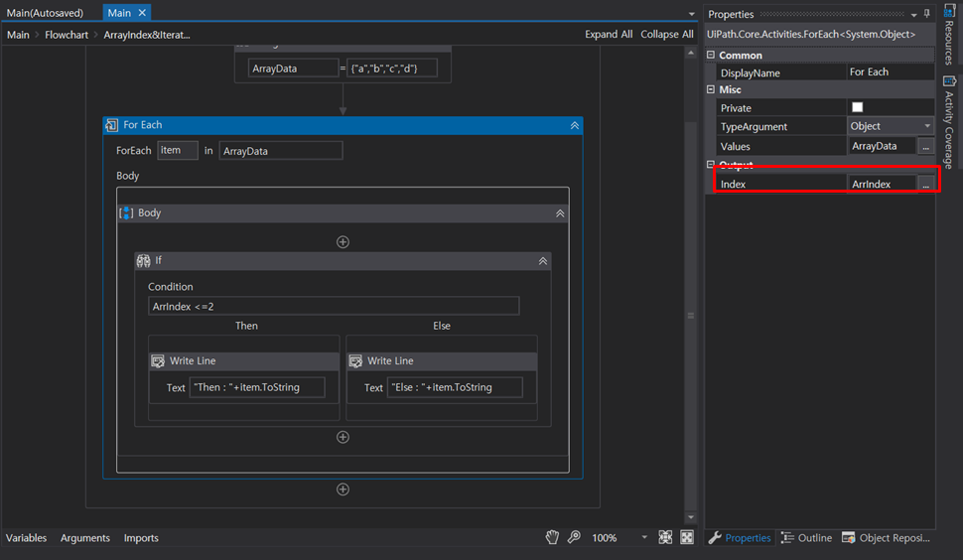Close the Main tab
This screenshot has width=963, height=560.
[x=142, y=12]
